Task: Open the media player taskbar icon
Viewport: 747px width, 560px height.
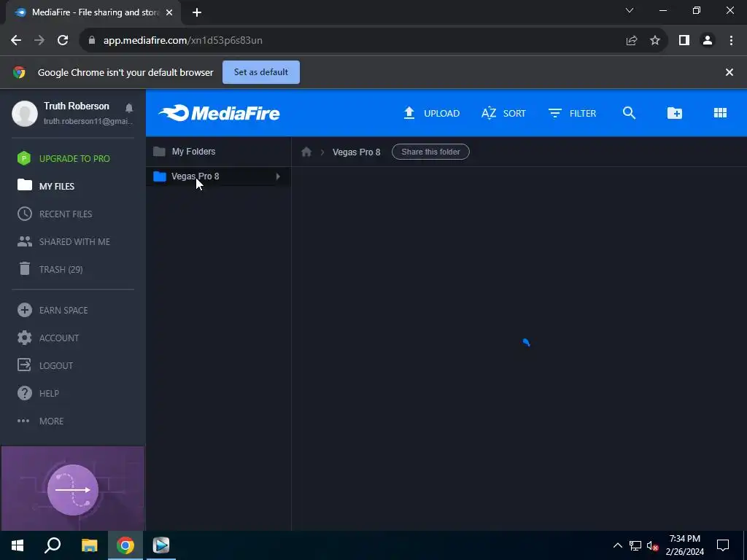Action: 161,545
